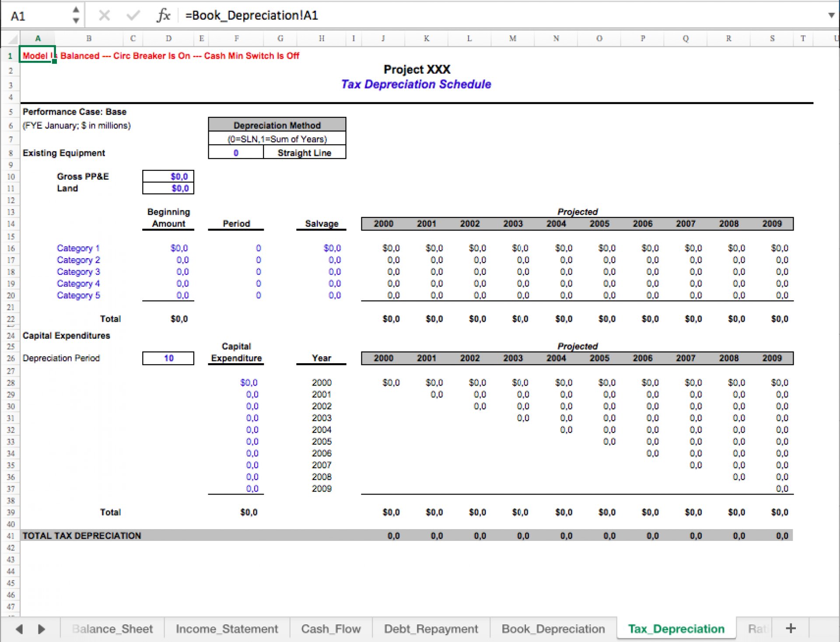This screenshot has height=642, width=840.
Task: Click the Category 2 label
Action: click(78, 260)
